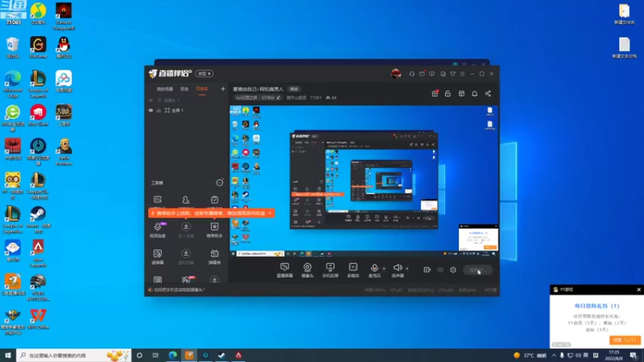Viewport: 644px width, 362px height.
Task: Expand the system tray hidden icons chevron
Action: [554, 356]
